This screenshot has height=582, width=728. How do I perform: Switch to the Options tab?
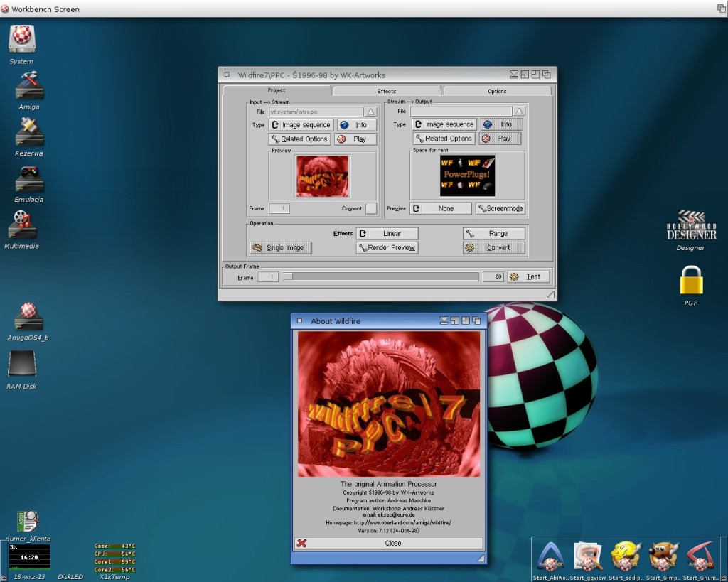[x=497, y=91]
